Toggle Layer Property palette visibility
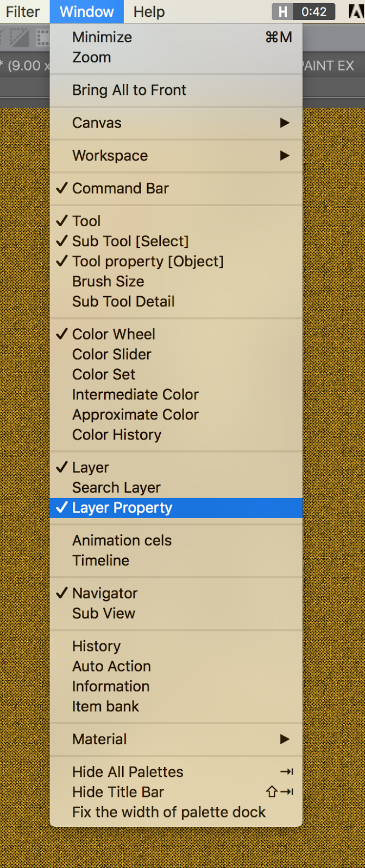 click(x=122, y=508)
